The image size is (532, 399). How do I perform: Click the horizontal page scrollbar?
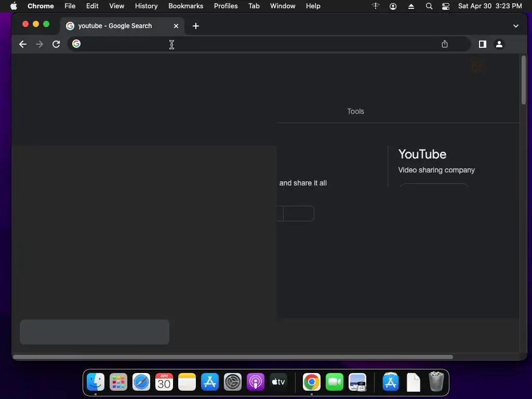tap(233, 357)
